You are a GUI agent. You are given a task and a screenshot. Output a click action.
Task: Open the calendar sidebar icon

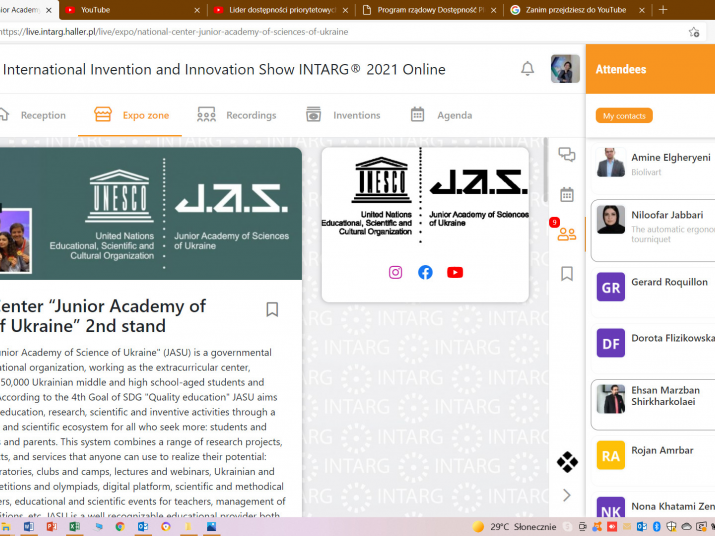point(567,194)
